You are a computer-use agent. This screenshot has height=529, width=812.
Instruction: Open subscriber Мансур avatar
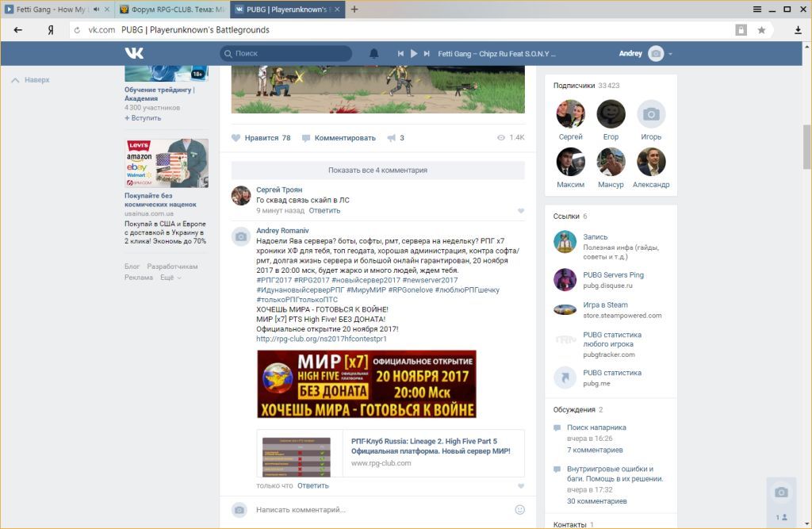pyautogui.click(x=611, y=162)
